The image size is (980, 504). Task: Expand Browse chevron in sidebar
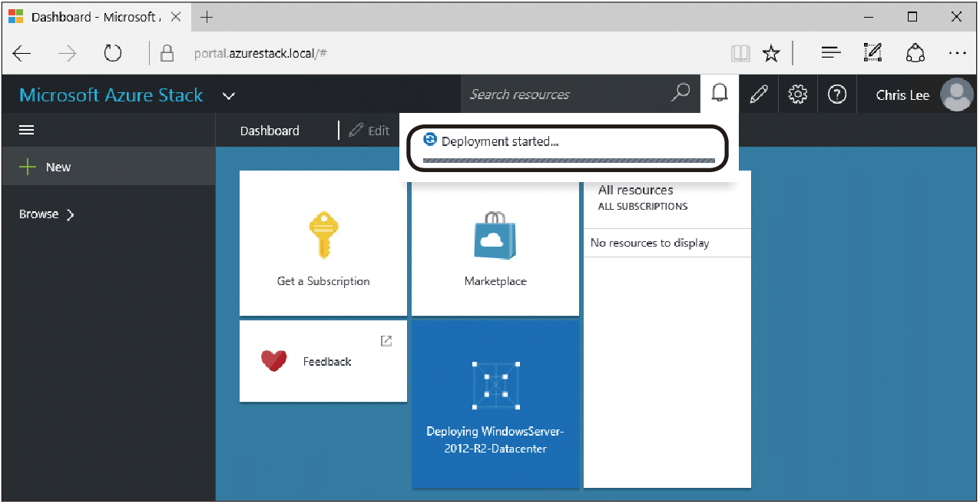(71, 214)
